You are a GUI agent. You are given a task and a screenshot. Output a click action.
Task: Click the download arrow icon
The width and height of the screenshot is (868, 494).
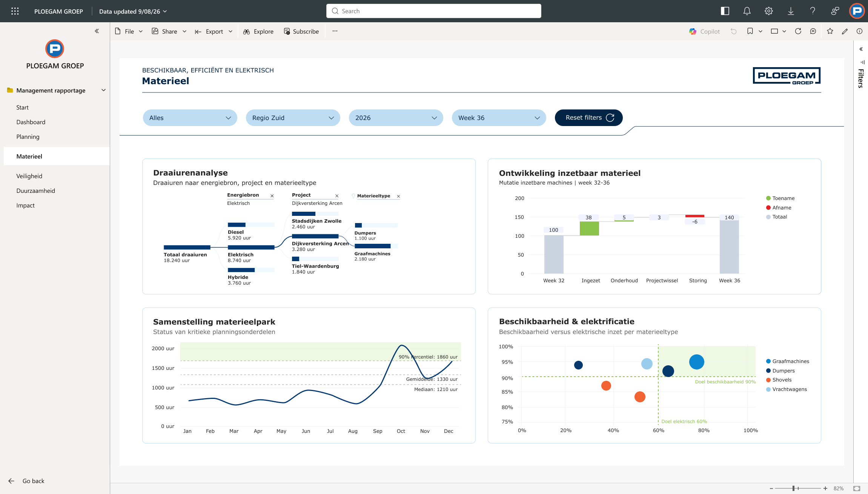791,11
